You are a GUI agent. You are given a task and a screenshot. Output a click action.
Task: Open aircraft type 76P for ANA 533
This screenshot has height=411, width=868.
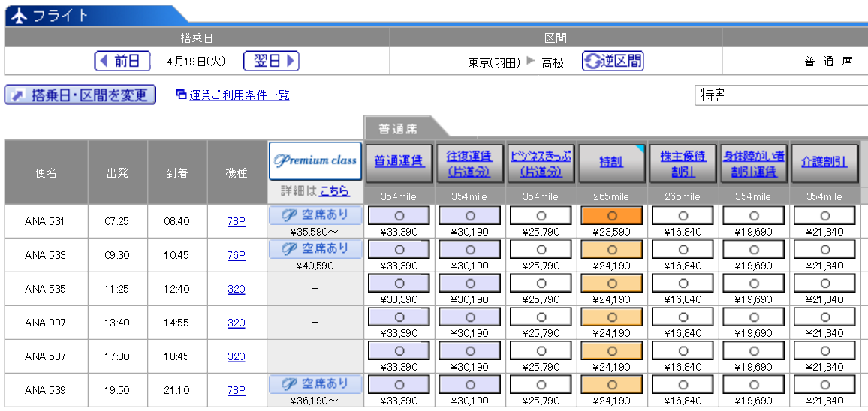pos(237,255)
